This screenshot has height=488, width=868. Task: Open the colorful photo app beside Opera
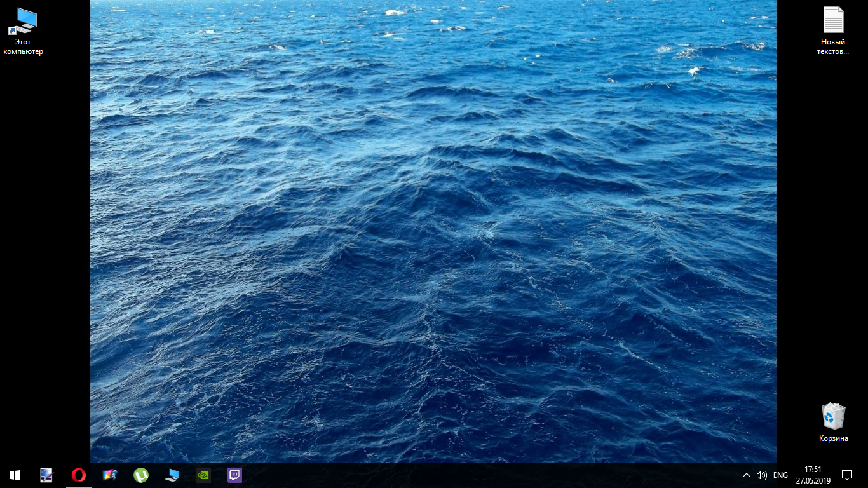pos(110,475)
